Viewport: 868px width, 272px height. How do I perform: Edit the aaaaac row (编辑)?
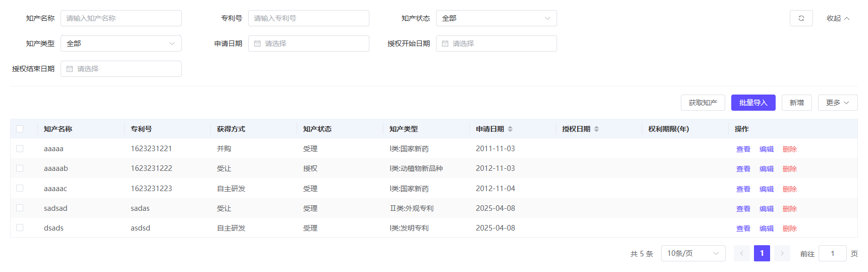[x=767, y=189]
